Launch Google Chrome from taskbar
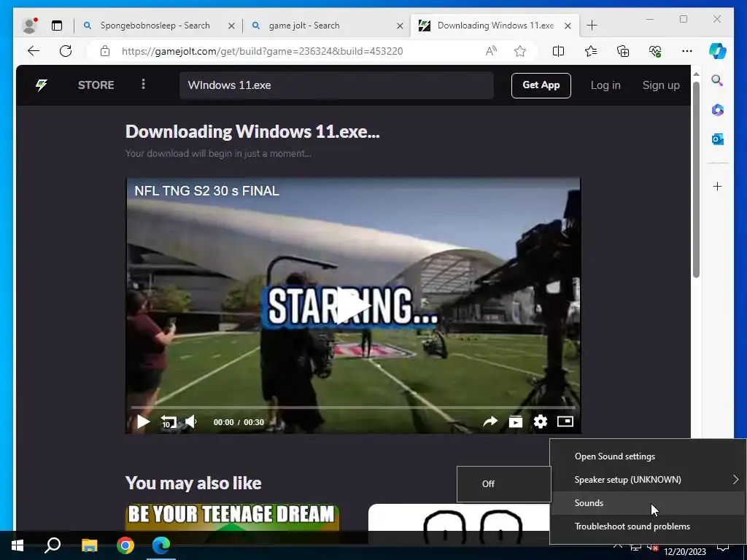Viewport: 747px width, 560px height. [x=125, y=545]
